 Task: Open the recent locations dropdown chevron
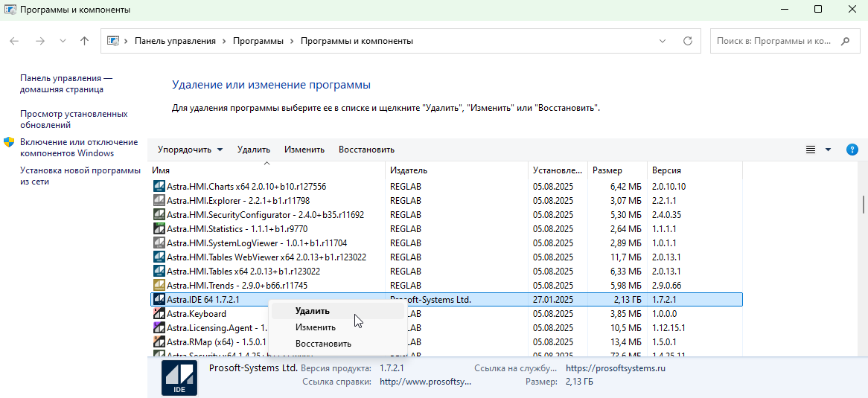[x=63, y=42]
